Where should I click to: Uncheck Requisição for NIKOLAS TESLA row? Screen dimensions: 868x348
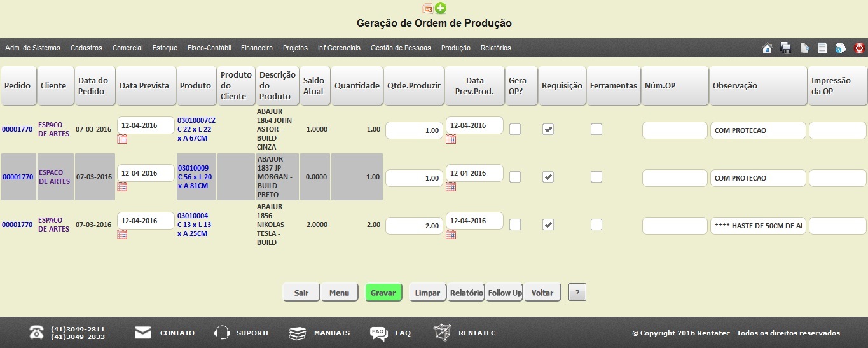point(548,225)
